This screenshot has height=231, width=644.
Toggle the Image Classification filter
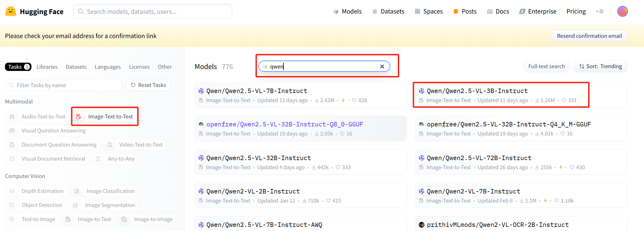point(104,191)
